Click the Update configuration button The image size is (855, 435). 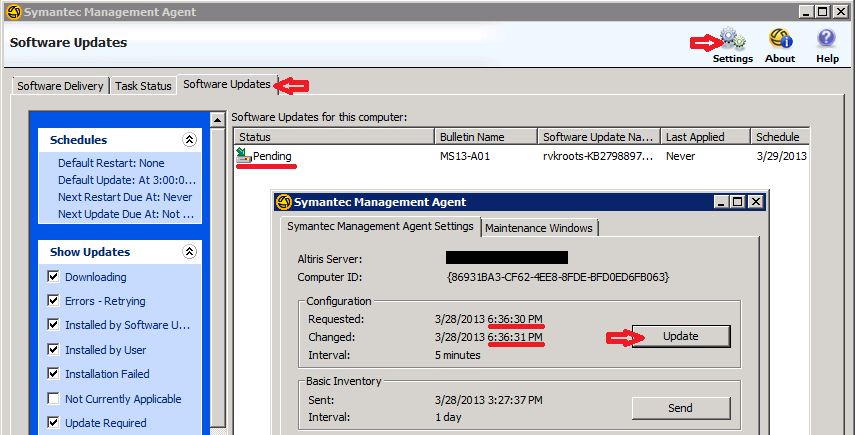click(681, 336)
